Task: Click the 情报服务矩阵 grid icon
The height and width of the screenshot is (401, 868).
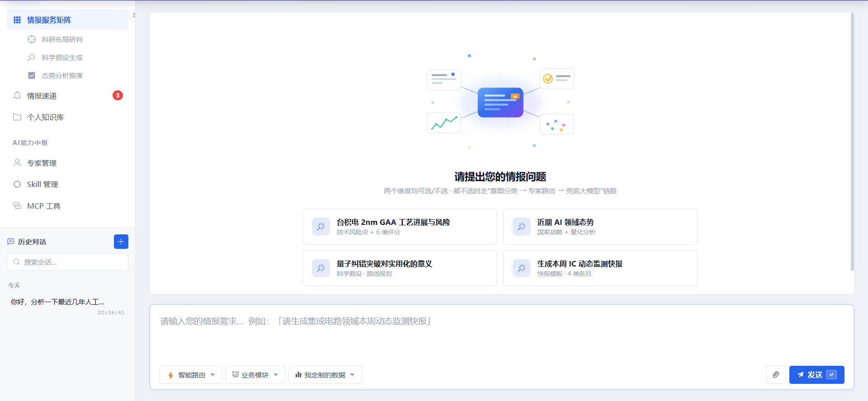Action: tap(17, 20)
